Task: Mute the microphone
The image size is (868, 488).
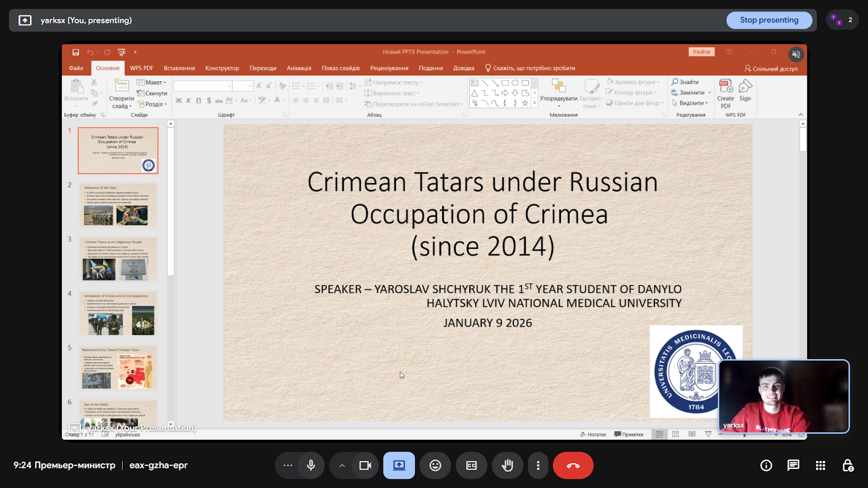Action: click(311, 465)
